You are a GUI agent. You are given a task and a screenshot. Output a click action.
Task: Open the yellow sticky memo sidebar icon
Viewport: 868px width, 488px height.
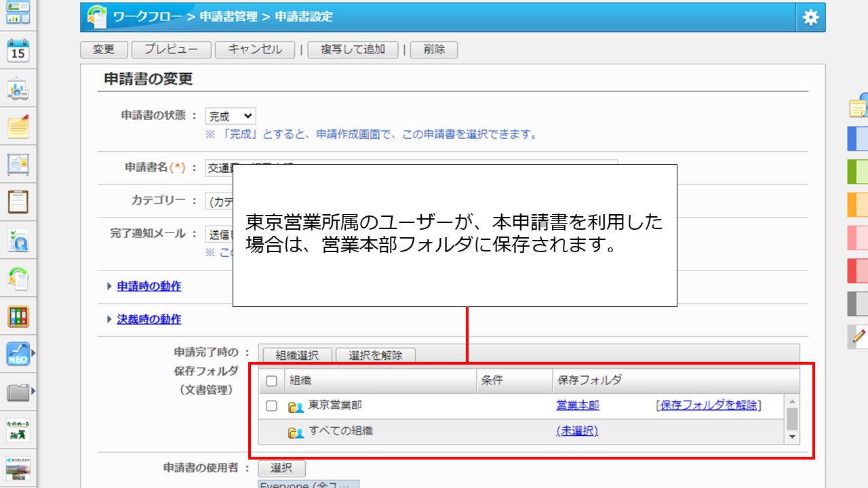click(18, 126)
